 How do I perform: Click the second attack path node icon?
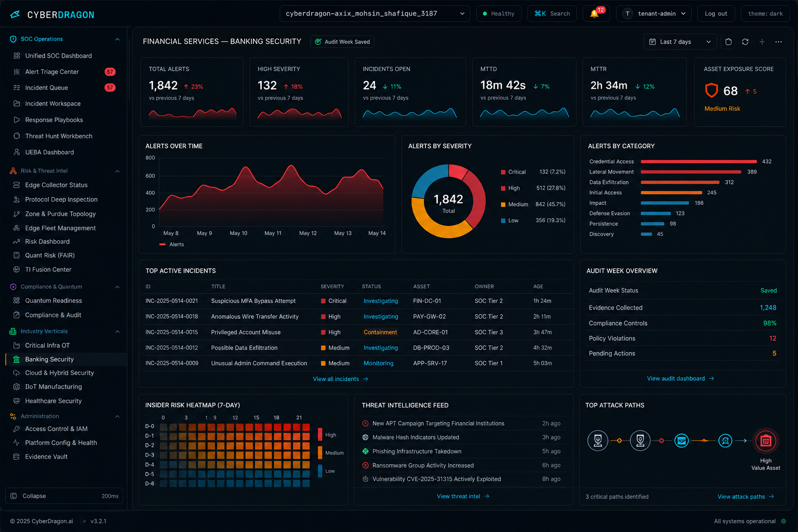tap(640, 441)
